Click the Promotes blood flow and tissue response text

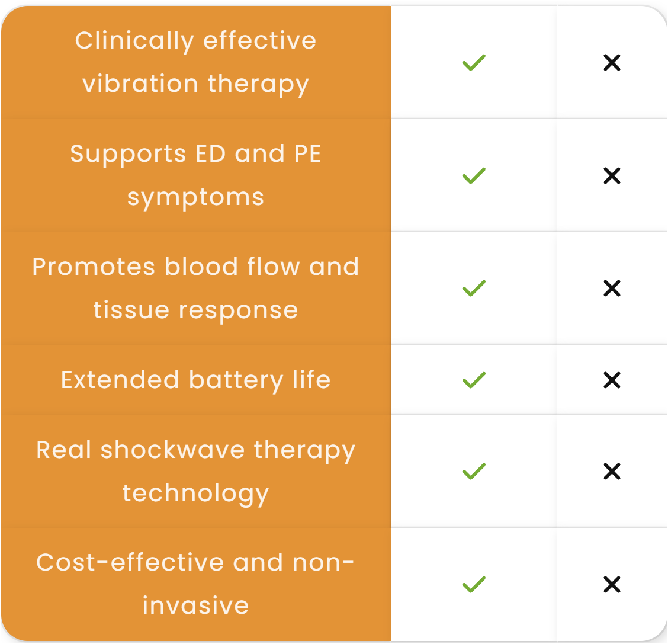point(195,288)
